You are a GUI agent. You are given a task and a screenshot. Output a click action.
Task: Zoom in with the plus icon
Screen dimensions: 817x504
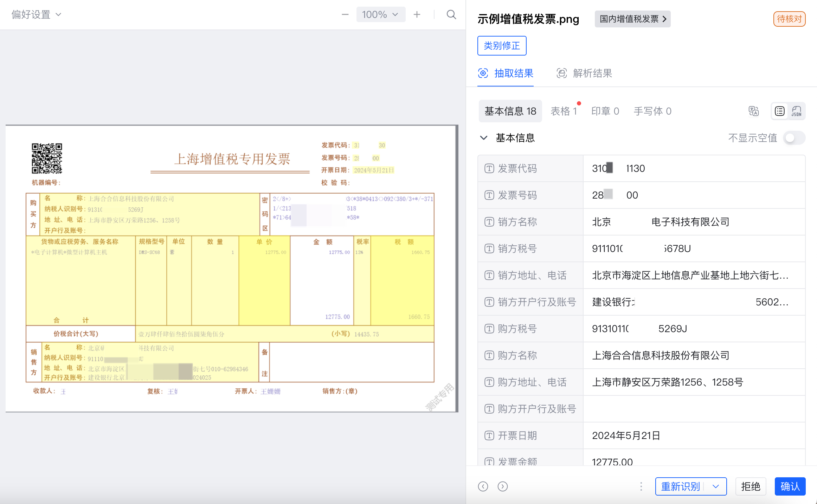pyautogui.click(x=417, y=14)
